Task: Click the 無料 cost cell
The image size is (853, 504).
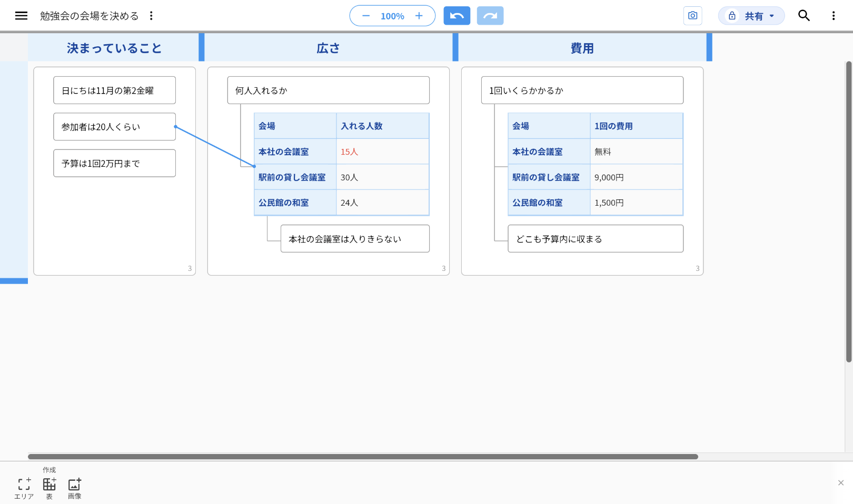Action: coord(636,152)
